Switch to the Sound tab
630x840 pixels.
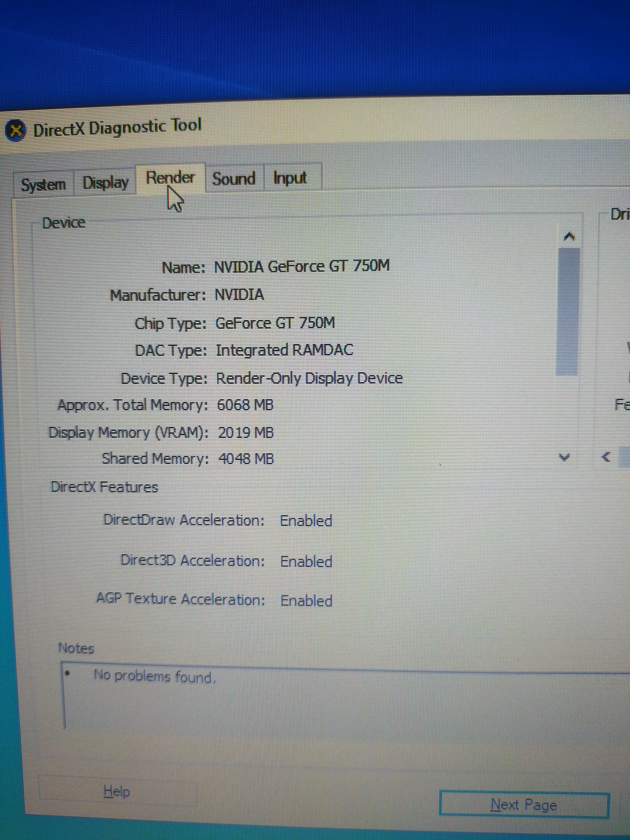point(234,179)
